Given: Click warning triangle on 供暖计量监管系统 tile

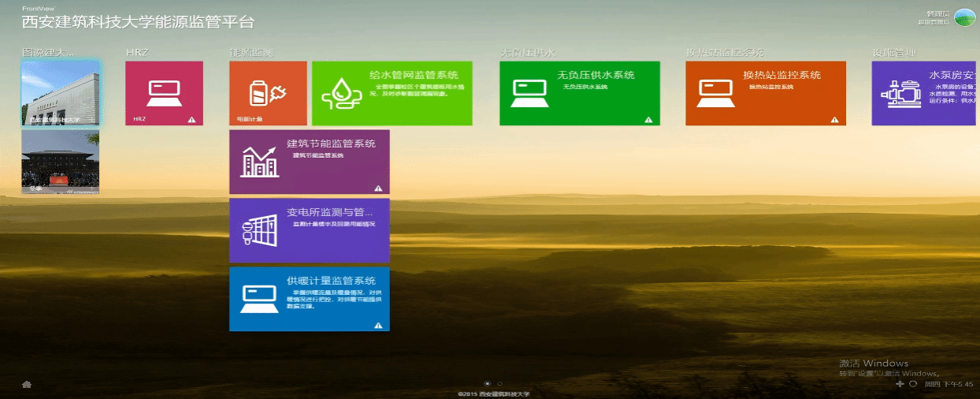Looking at the screenshot, I should click(x=378, y=325).
